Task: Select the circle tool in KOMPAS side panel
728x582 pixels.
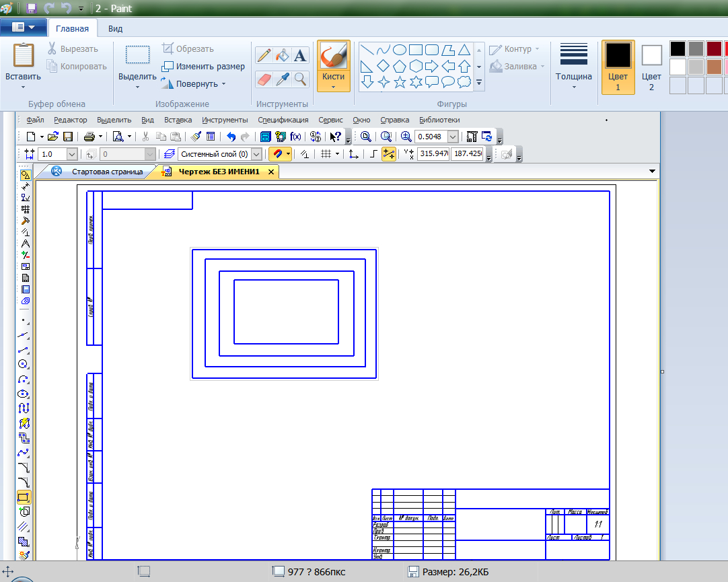Action: pyautogui.click(x=23, y=364)
